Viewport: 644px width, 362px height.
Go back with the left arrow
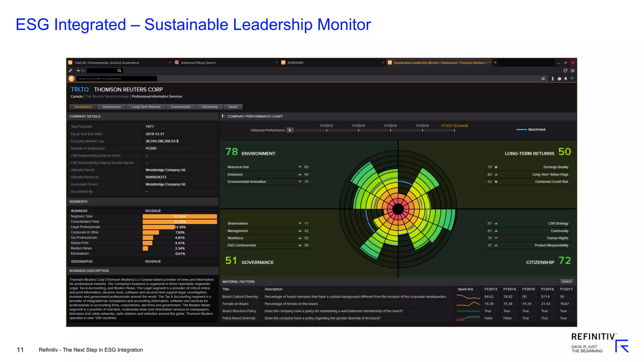(79, 71)
